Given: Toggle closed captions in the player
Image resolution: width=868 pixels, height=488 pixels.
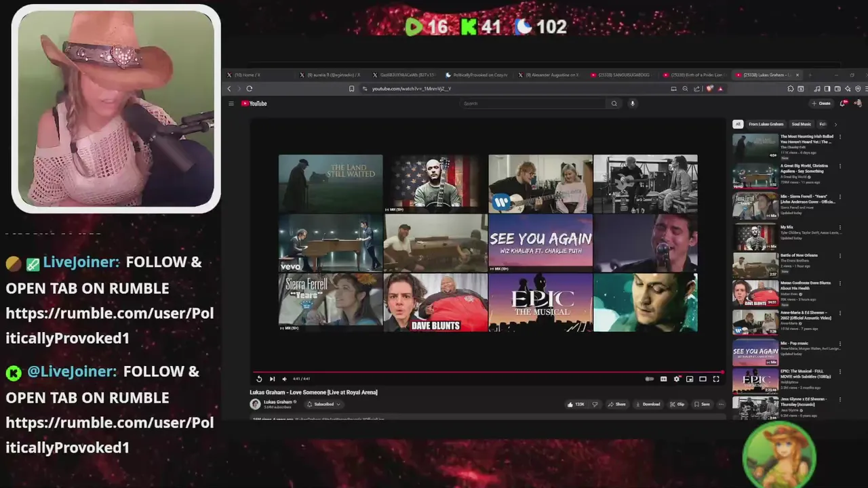Looking at the screenshot, I should [x=663, y=379].
